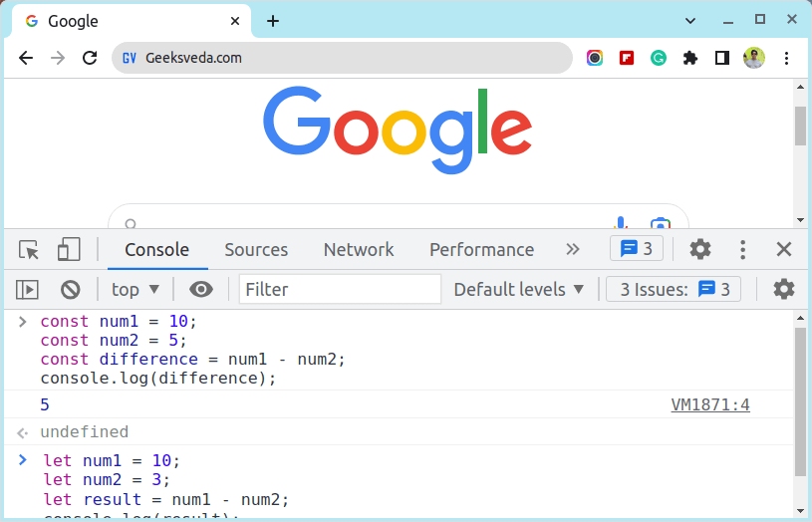Viewport: 812px width, 522px height.
Task: Open DevTools customize three-dot menu
Action: pos(742,249)
